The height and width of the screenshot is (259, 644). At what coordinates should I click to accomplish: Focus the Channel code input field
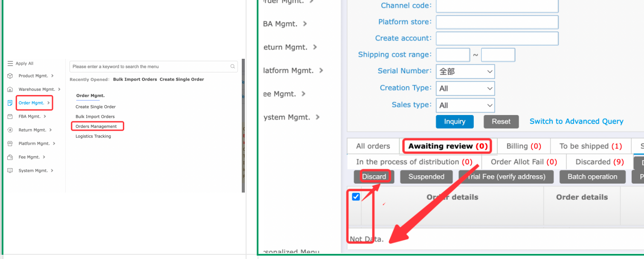(497, 6)
